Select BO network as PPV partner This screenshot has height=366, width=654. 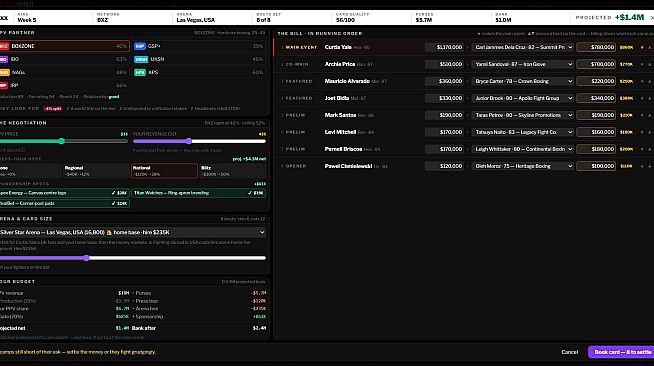tap(64, 59)
